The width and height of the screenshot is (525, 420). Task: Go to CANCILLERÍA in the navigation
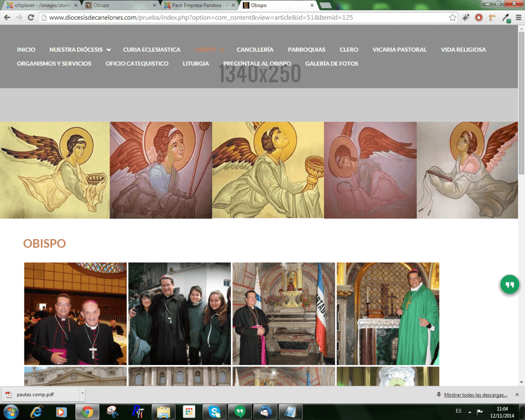[255, 50]
